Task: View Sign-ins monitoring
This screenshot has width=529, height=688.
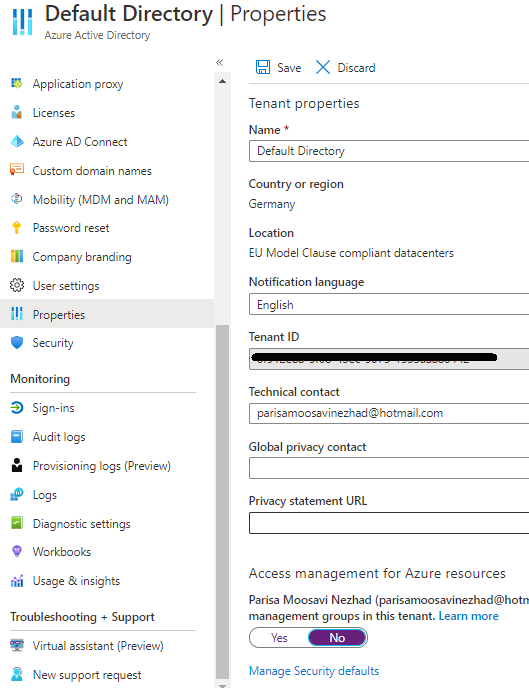Action: coord(53,408)
